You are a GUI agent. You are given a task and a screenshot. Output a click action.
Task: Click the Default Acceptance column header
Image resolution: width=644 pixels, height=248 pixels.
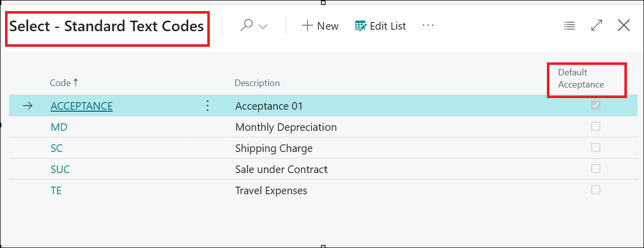point(581,78)
